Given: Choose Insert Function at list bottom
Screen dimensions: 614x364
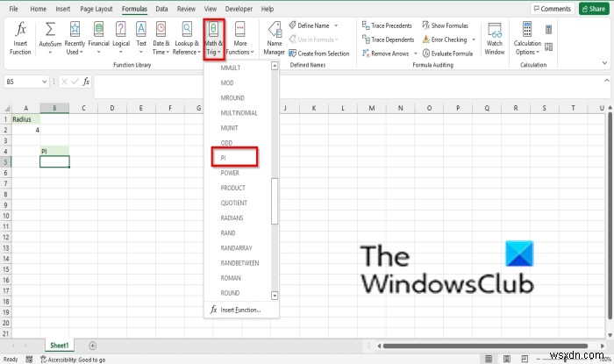Looking at the screenshot, I should [240, 310].
